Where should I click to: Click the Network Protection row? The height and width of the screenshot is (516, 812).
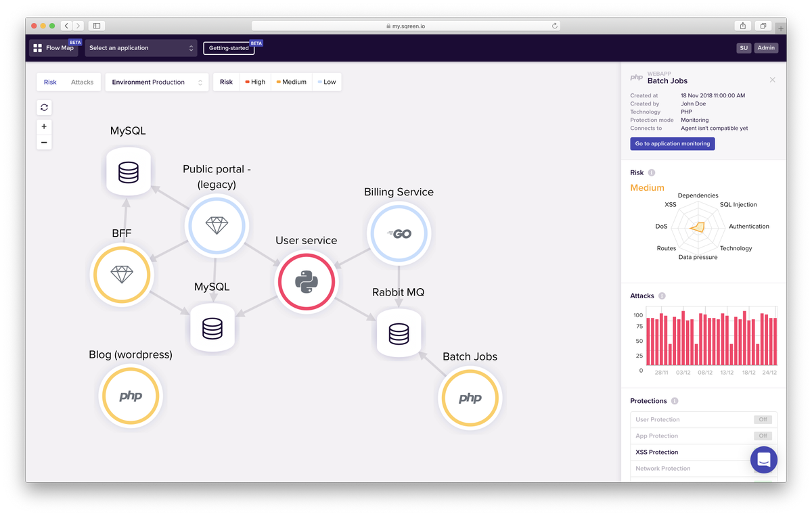704,469
